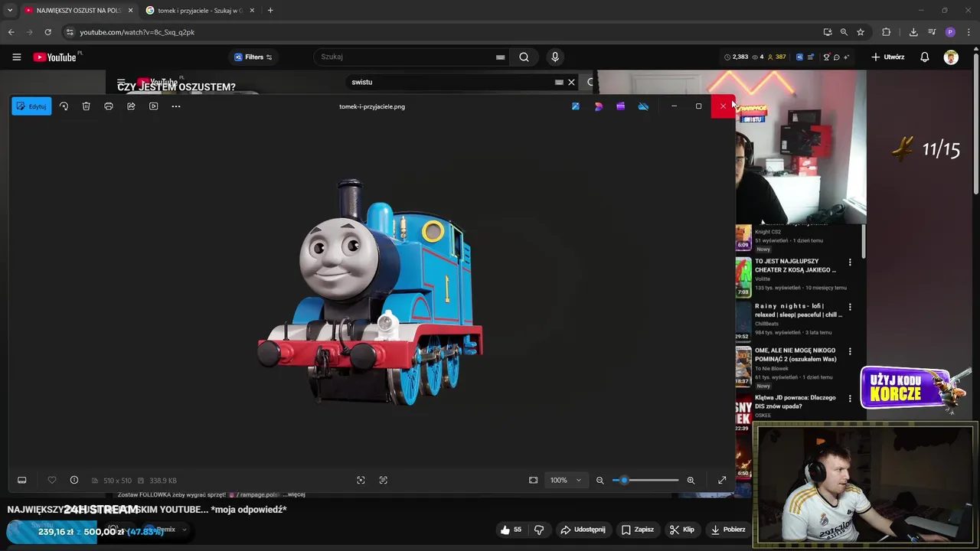Click Utwórz create button on YouTube

coord(888,57)
